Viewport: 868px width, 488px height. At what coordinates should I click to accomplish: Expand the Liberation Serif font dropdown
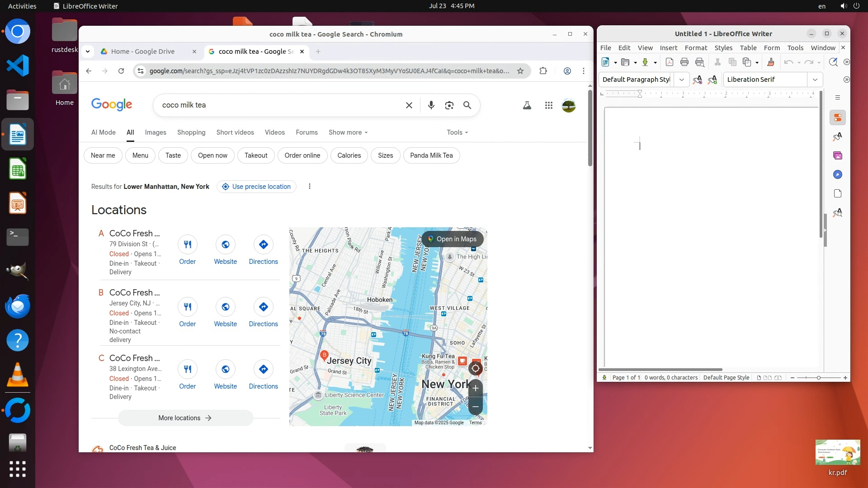(x=815, y=80)
